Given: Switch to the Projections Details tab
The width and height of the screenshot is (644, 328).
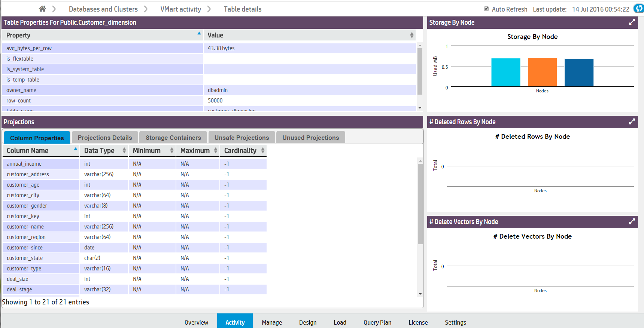Looking at the screenshot, I should point(105,138).
